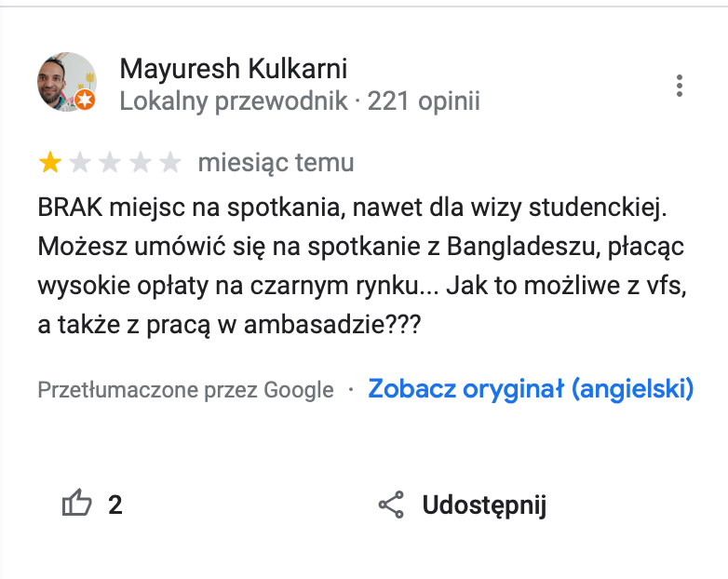Click "Zobacz oryginał (angielski)" link
This screenshot has width=728, height=579.
click(x=531, y=389)
